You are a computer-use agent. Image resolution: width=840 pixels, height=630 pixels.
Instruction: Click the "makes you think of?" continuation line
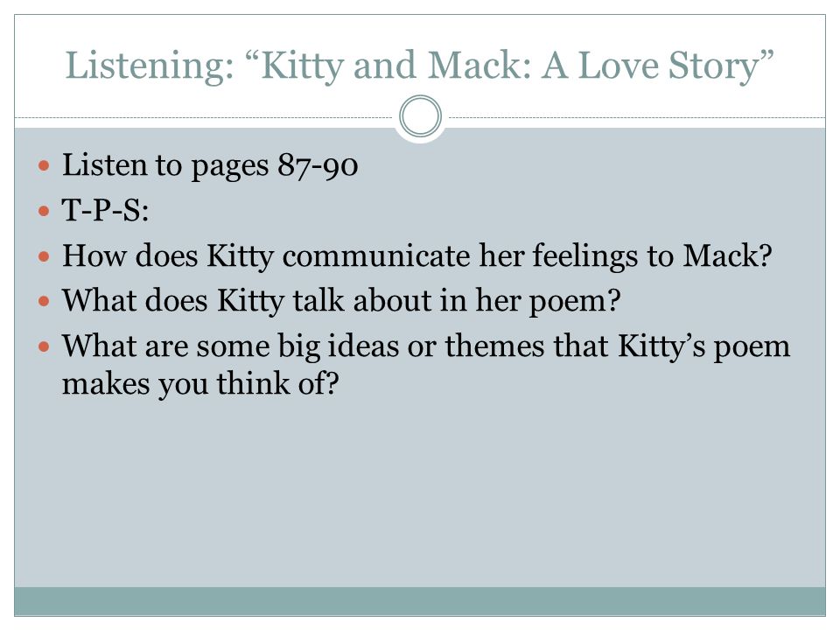click(x=201, y=385)
